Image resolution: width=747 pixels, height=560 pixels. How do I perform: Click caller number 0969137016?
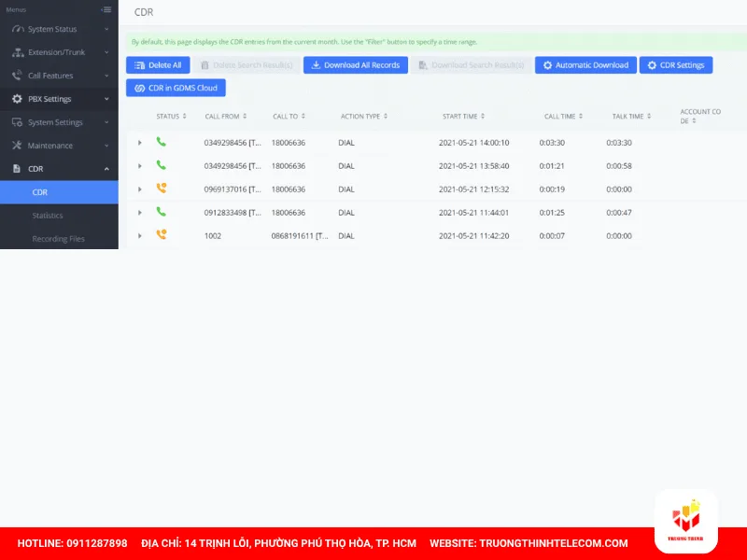click(x=233, y=189)
